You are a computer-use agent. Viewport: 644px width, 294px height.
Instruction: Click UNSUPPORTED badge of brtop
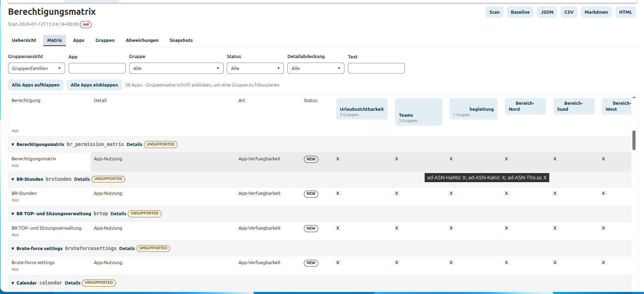pos(145,213)
